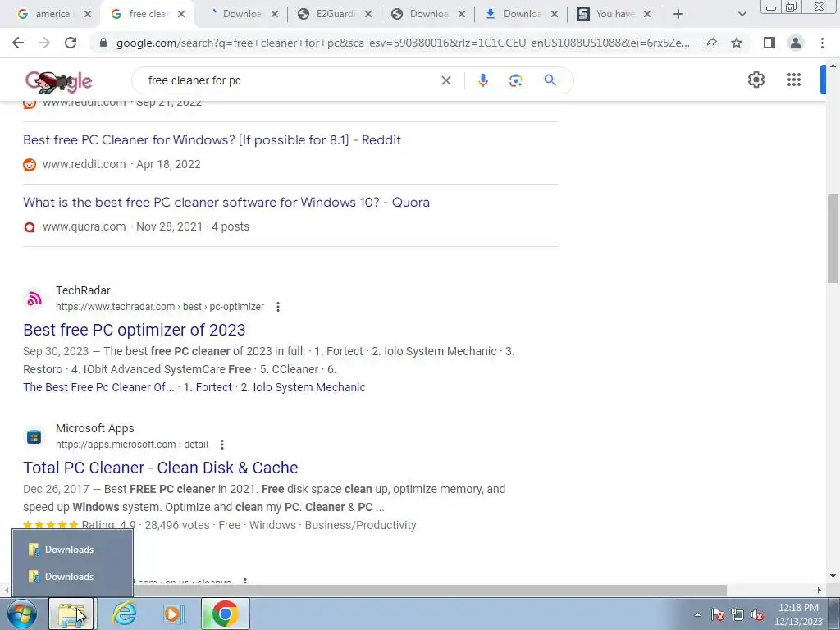Click the TechRadar site favicon
This screenshot has height=630, width=840.
34,299
